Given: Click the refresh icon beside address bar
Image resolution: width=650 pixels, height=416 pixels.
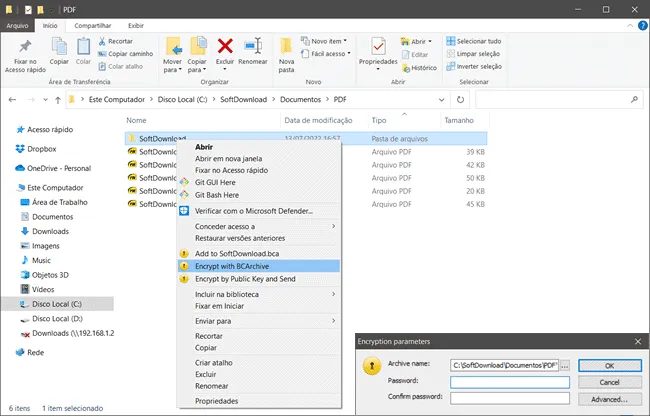Looking at the screenshot, I should (x=460, y=100).
